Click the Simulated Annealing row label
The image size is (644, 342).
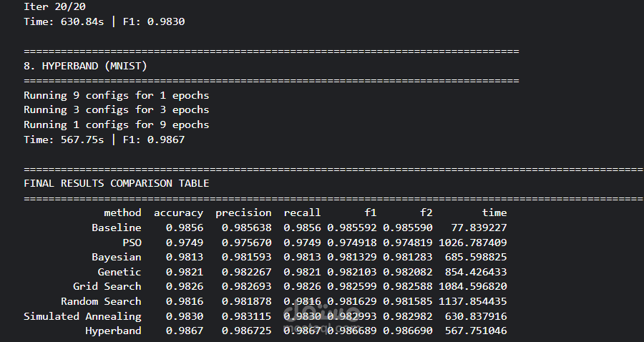[82, 316]
